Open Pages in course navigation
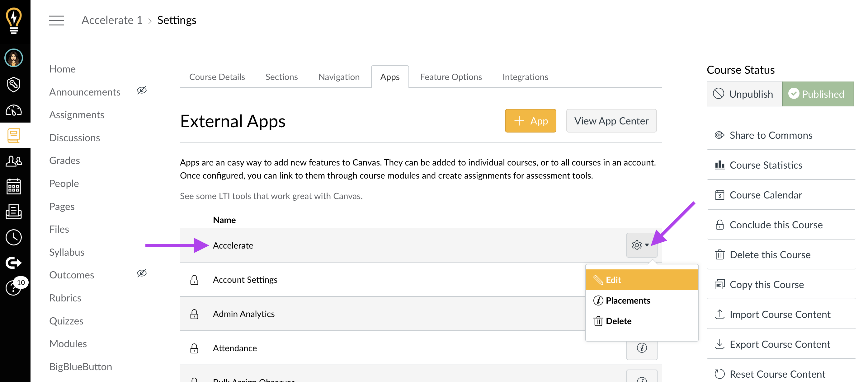 point(62,206)
